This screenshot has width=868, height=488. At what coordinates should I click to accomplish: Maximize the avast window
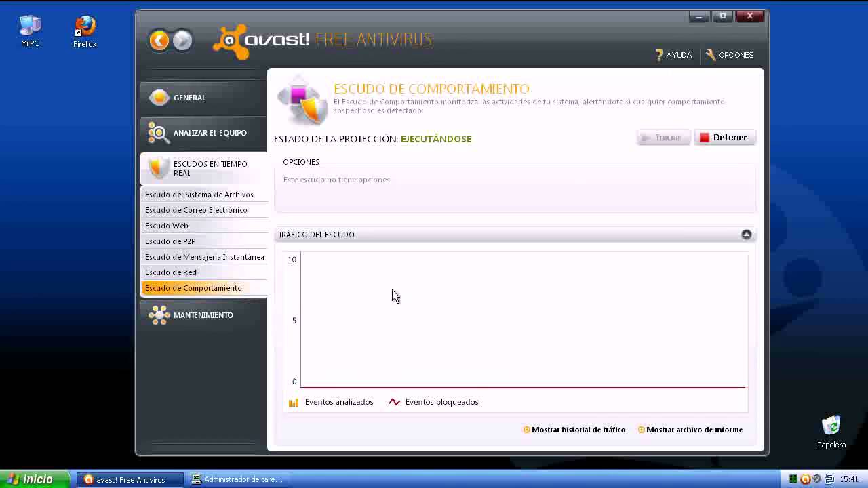tap(723, 16)
